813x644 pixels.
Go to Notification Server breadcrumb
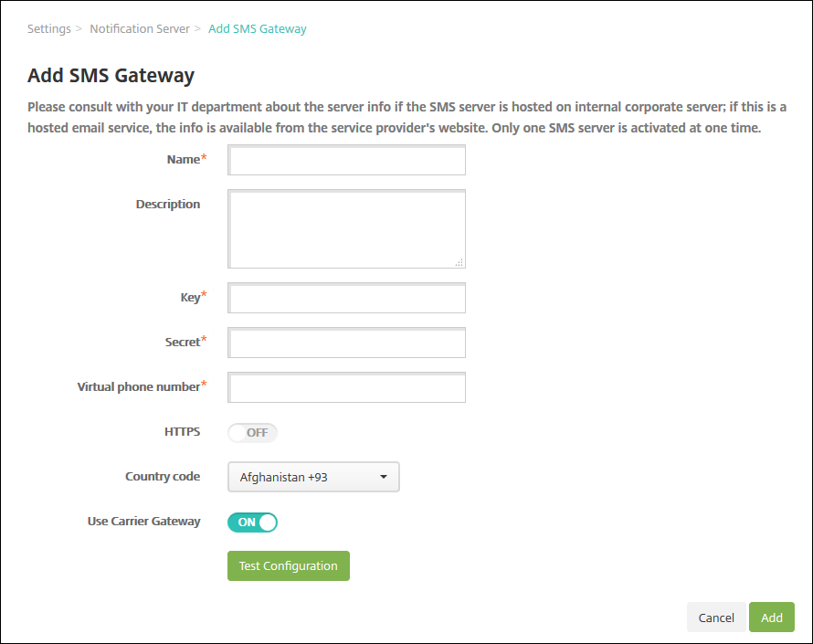[x=139, y=29]
